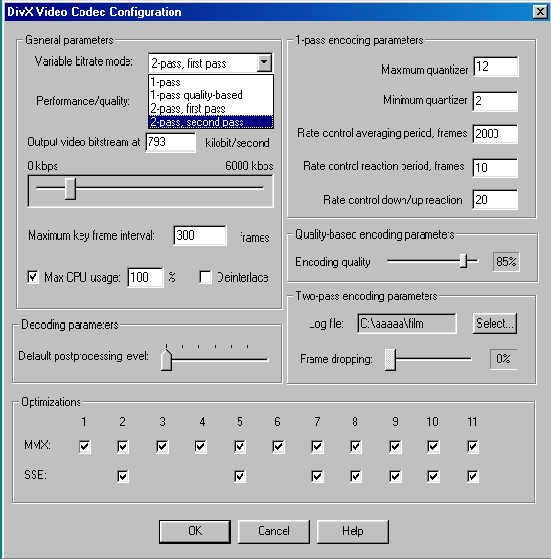Click the output video bitstream field
The height and width of the screenshot is (560, 551).
(171, 142)
